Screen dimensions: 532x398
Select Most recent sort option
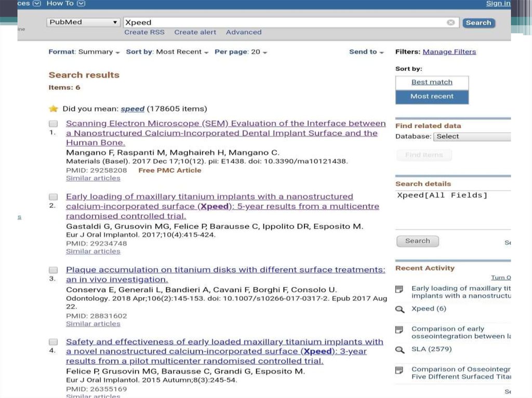[432, 97]
